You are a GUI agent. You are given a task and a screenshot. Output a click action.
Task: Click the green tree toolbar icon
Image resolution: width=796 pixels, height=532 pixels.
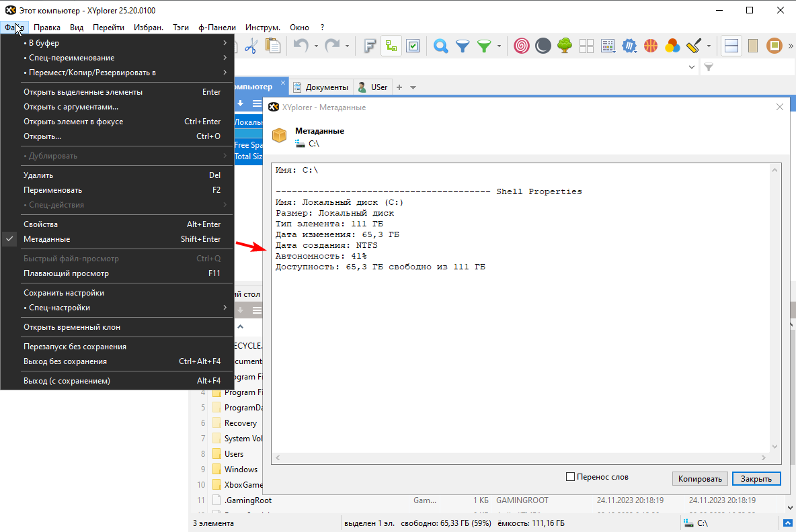coord(565,46)
